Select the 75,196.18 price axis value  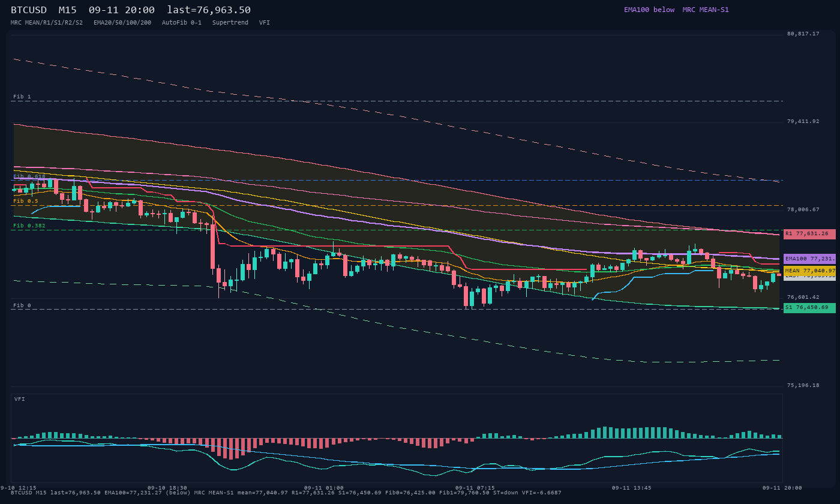(x=803, y=386)
